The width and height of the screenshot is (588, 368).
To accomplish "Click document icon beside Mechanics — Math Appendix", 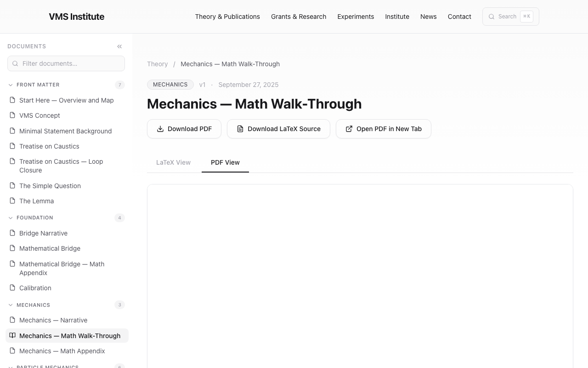I will (12, 351).
